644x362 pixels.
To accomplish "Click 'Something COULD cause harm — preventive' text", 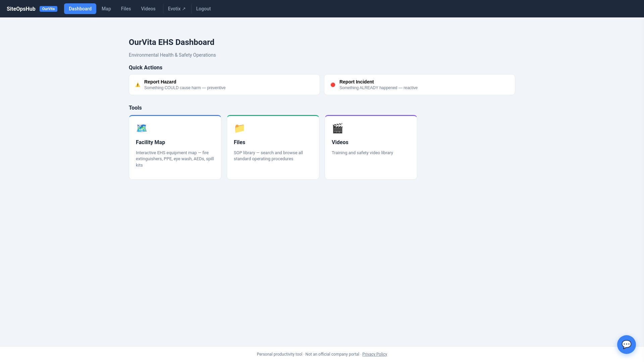I will click(185, 88).
